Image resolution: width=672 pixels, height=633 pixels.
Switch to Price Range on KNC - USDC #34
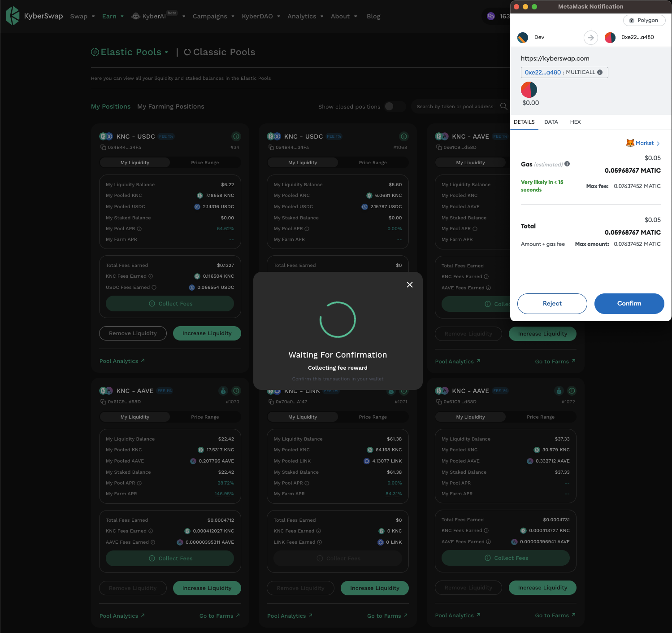pos(205,162)
